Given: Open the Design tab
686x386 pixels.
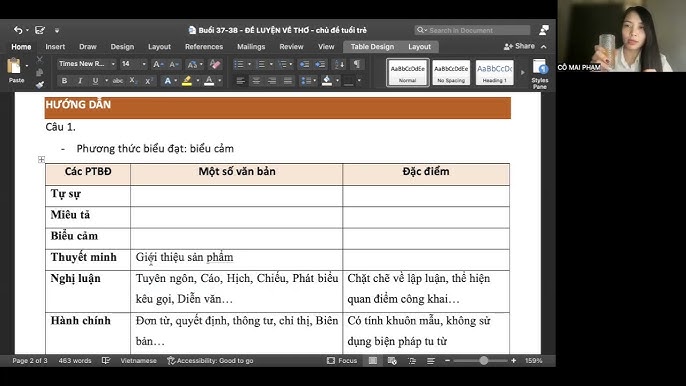Looking at the screenshot, I should tap(122, 46).
